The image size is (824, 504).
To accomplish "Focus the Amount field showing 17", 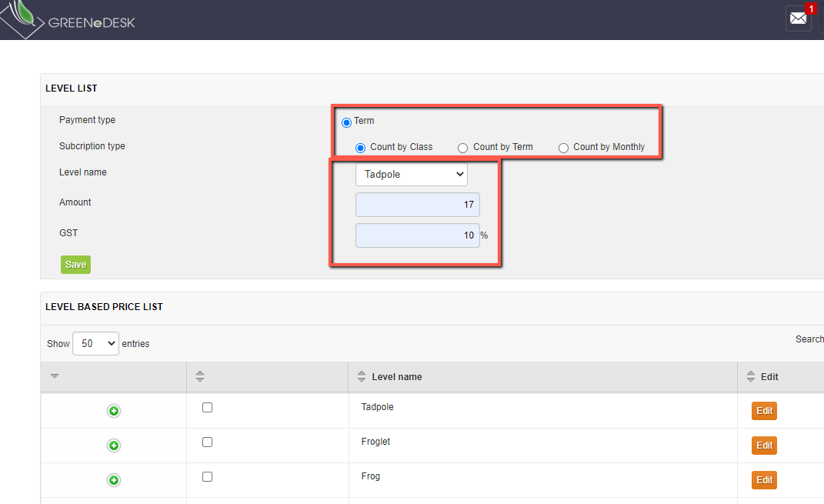I will coord(418,205).
